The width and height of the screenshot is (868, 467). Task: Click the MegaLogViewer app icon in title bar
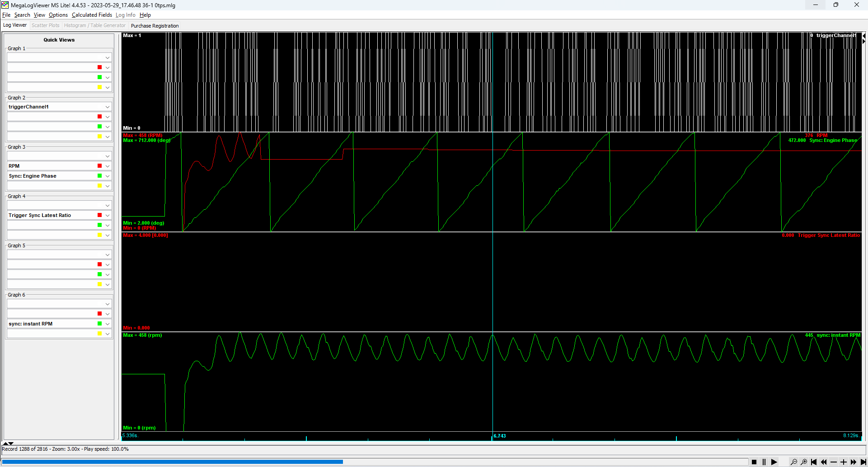[x=5, y=5]
